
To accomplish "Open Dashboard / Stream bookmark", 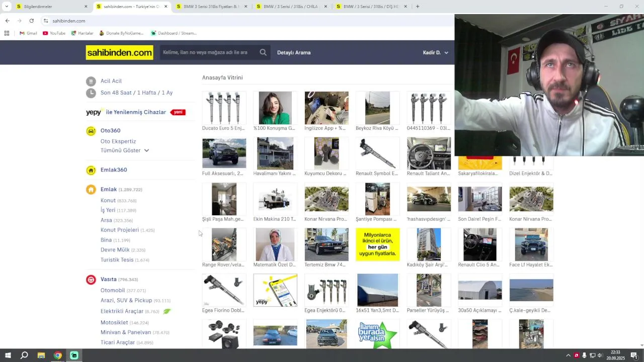I will click(174, 33).
